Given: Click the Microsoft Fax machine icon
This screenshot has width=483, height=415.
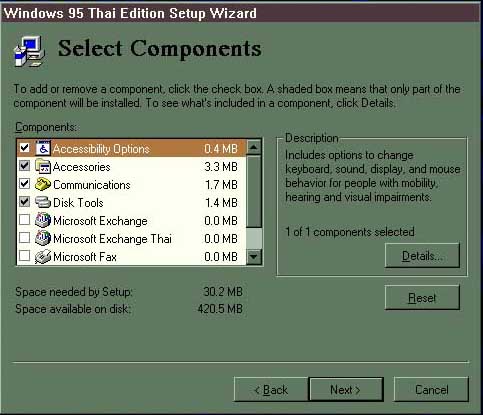Looking at the screenshot, I should click(43, 257).
